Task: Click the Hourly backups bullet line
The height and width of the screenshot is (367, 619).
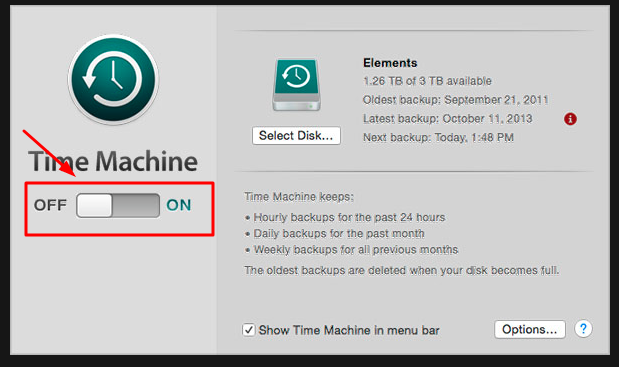Action: tap(345, 217)
